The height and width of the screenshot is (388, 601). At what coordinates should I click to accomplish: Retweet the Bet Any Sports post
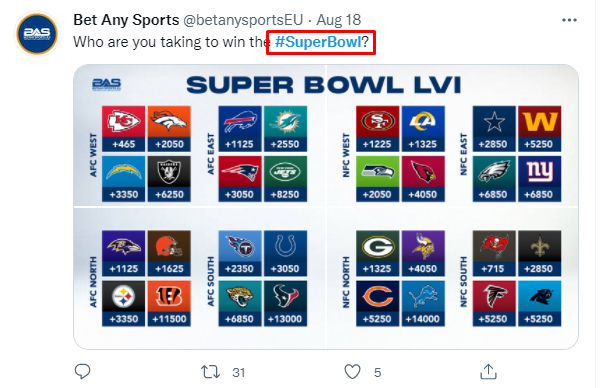(x=210, y=372)
